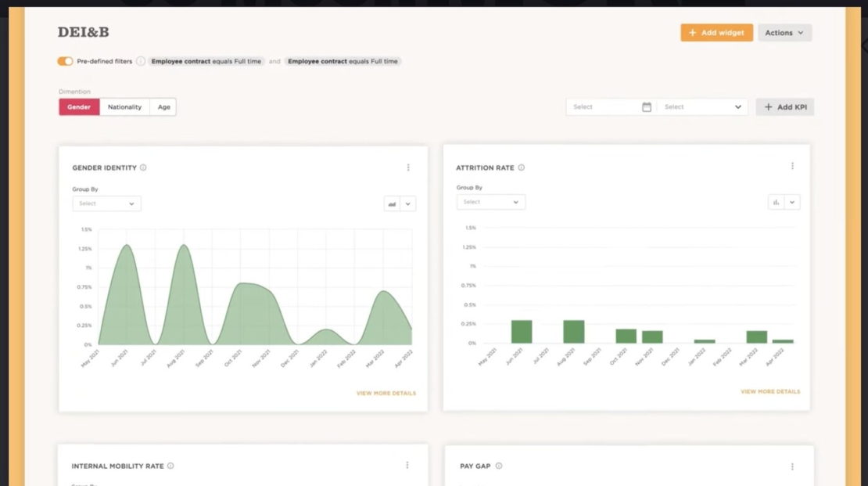This screenshot has height=486, width=868.
Task: Open View More Details under Gender Identity
Action: 386,393
